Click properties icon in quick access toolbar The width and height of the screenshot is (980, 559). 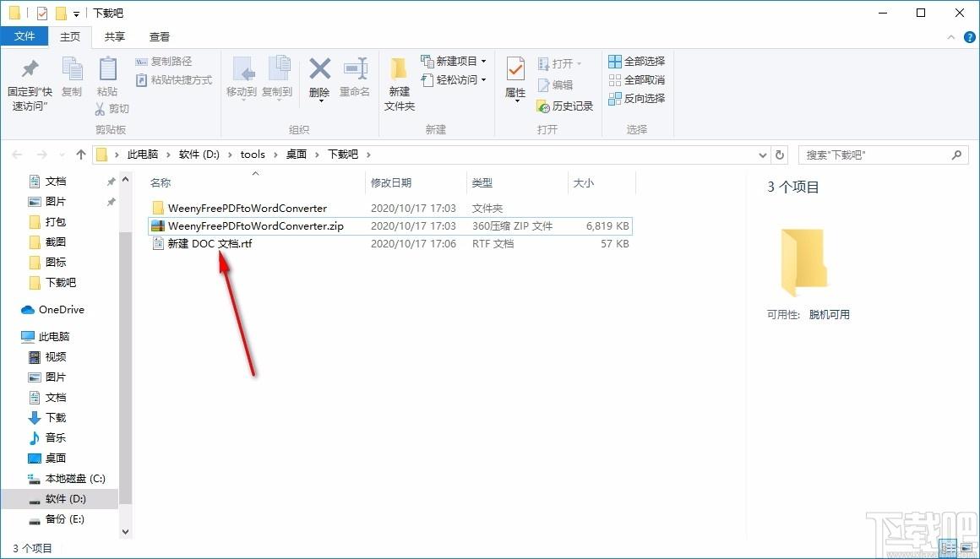42,14
